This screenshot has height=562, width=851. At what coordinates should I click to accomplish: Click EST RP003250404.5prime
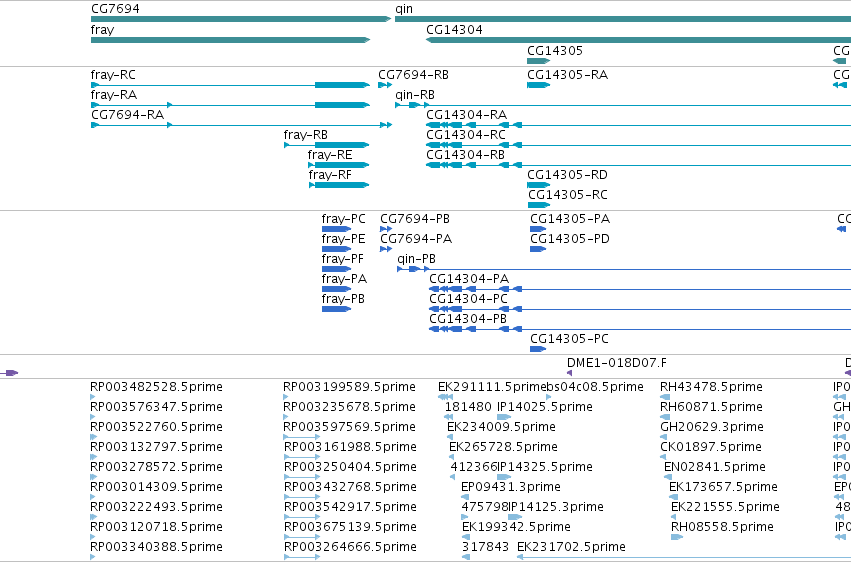pos(351,467)
